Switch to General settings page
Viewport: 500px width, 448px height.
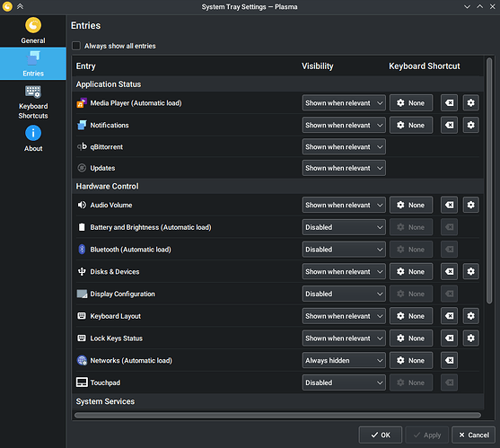[33, 31]
